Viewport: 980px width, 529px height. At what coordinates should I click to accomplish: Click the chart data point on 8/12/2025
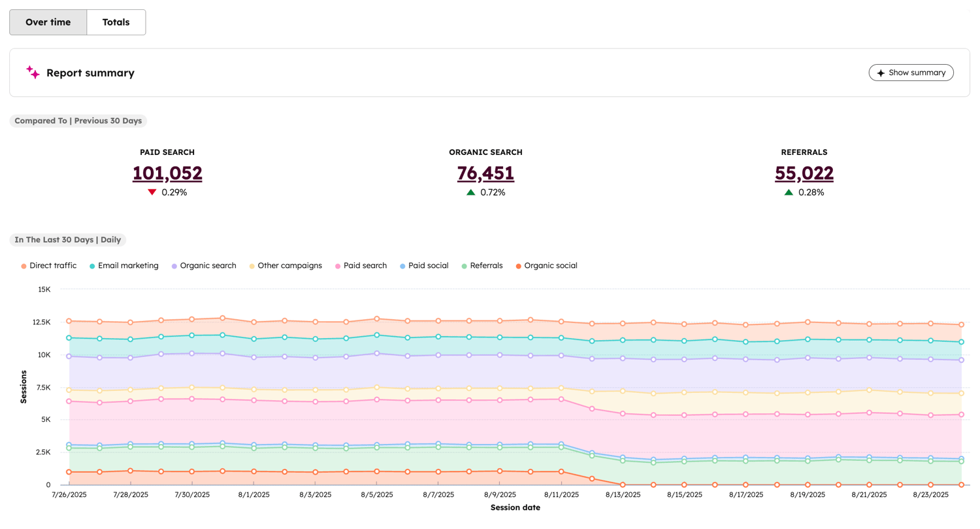[593, 322]
